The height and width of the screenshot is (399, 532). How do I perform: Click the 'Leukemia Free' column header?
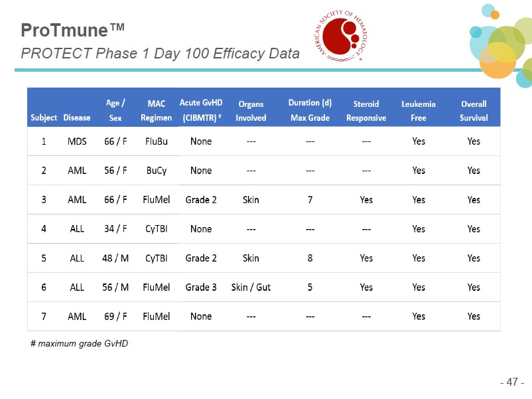pos(419,110)
